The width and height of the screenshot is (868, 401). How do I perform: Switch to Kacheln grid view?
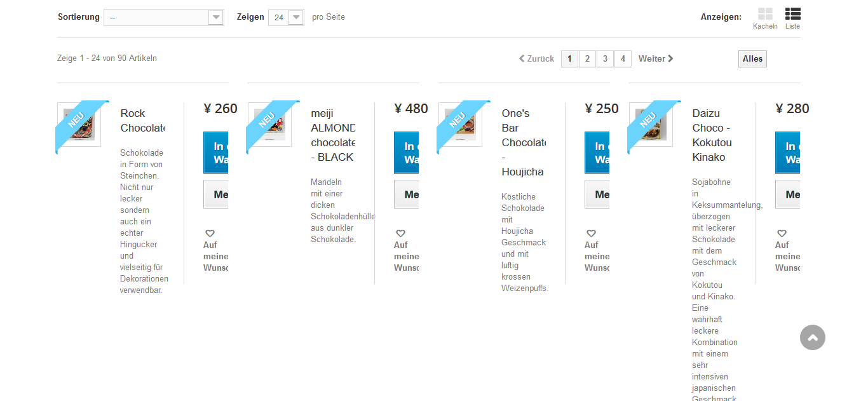pos(765,18)
